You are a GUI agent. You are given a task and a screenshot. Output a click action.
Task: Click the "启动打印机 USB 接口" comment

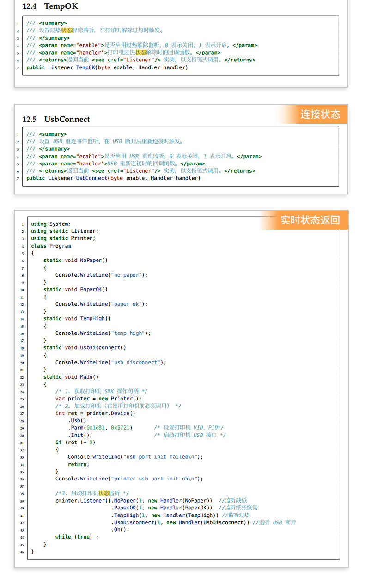click(x=190, y=435)
